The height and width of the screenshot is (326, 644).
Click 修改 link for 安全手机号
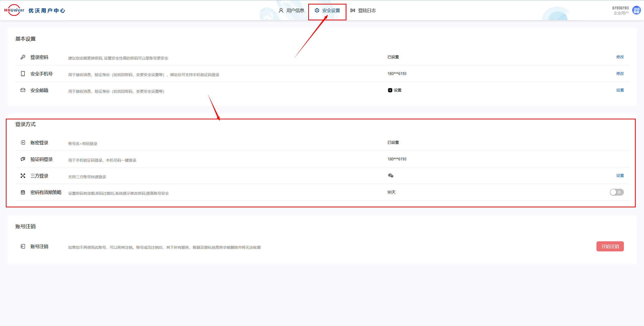[620, 74]
